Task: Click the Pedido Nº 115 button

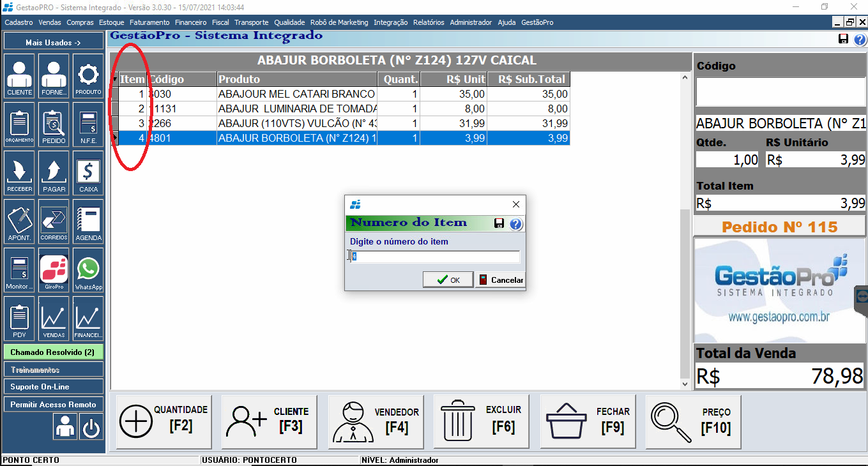Action: (x=779, y=227)
